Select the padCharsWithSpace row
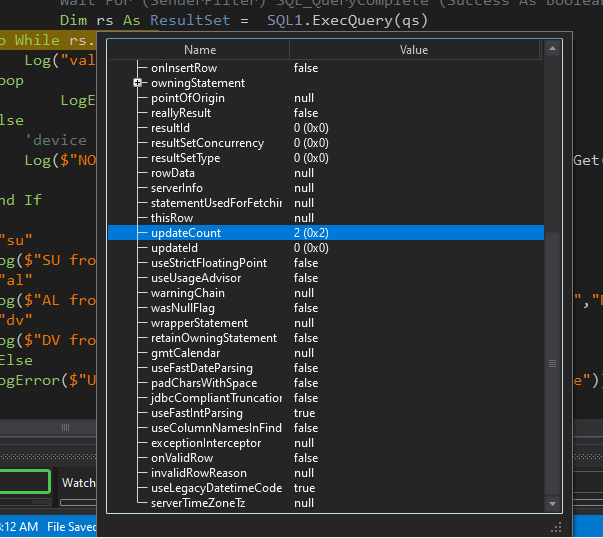This screenshot has width=603, height=538. click(326, 383)
